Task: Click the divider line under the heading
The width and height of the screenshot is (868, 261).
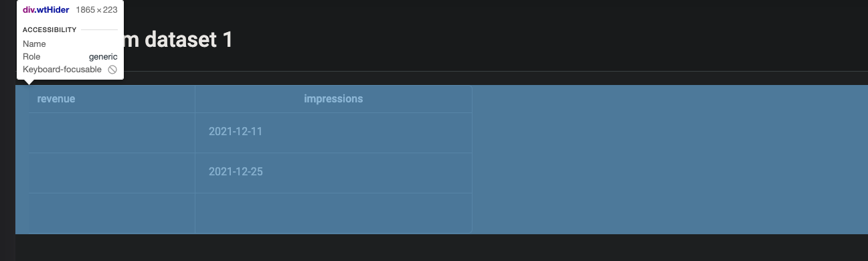Action: [442, 71]
